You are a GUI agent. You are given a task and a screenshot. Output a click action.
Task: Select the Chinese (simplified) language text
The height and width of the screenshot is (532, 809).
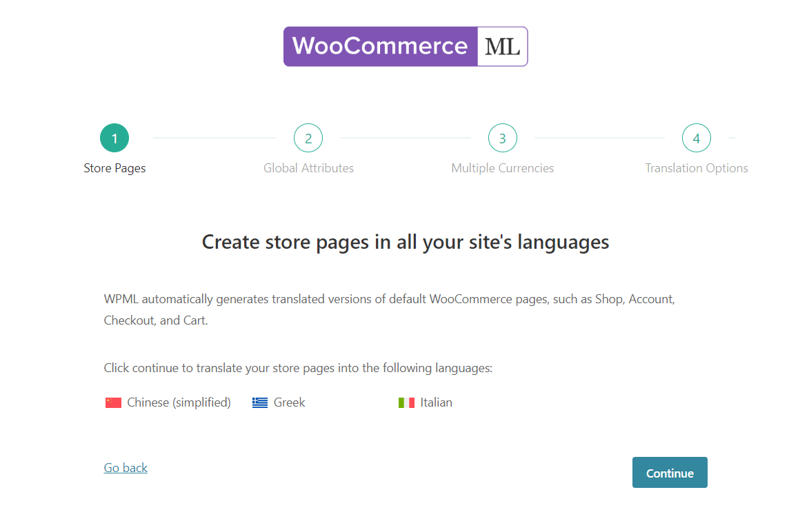click(179, 402)
